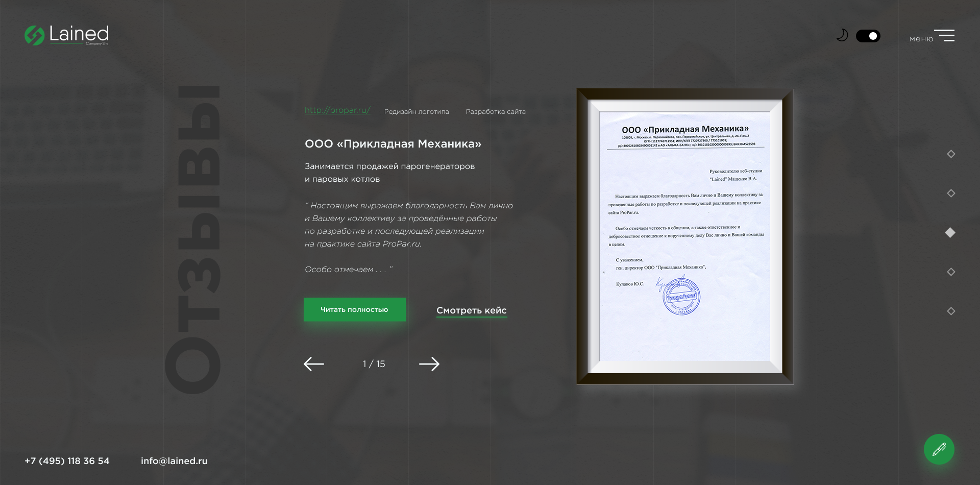Call the phone number +7 (495) 118 36 54
Screen dimensions: 980x485
tap(67, 461)
